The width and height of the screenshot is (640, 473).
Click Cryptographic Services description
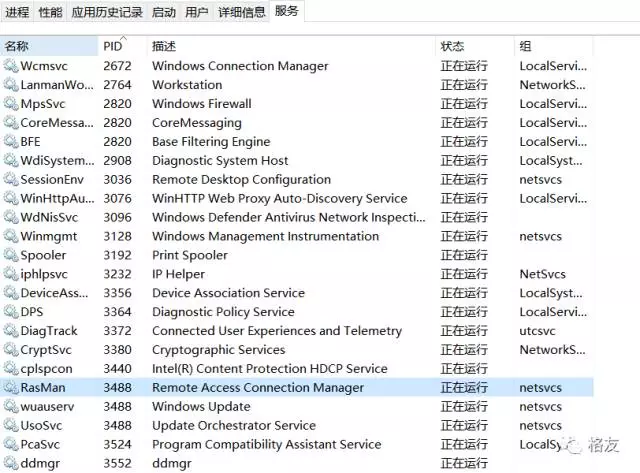coord(218,350)
